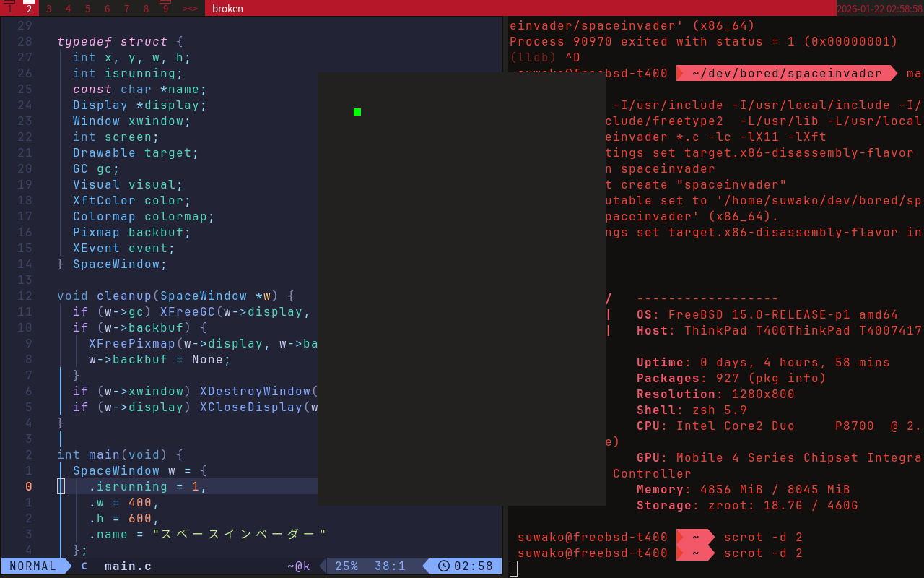Click the C filetype icon beside main.c
Image resolution: width=924 pixels, height=578 pixels.
(84, 566)
